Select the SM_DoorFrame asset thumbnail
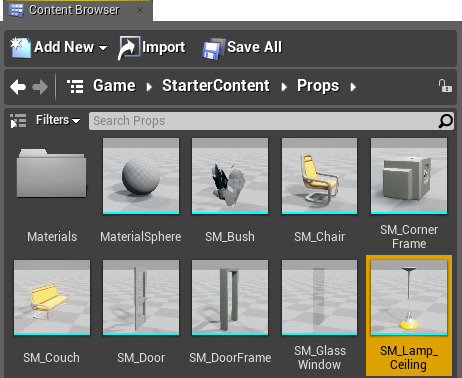The height and width of the screenshot is (378, 462). coord(230,297)
